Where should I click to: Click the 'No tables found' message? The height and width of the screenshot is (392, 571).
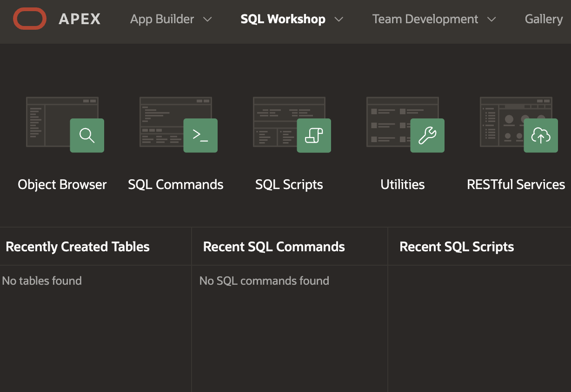(42, 281)
